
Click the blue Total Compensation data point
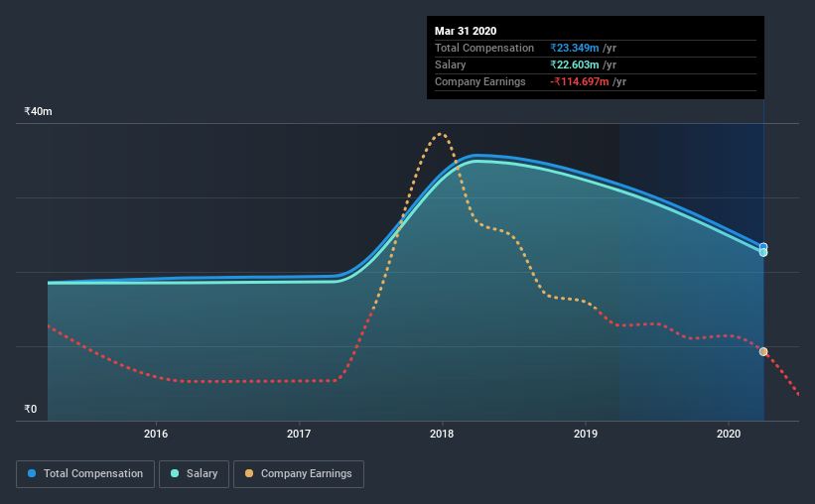[x=763, y=247]
